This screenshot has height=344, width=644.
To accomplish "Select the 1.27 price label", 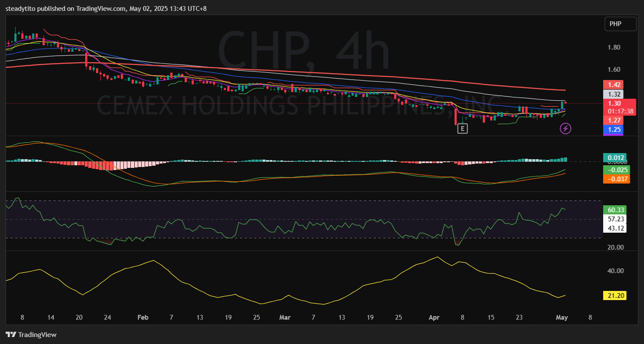I will point(613,120).
